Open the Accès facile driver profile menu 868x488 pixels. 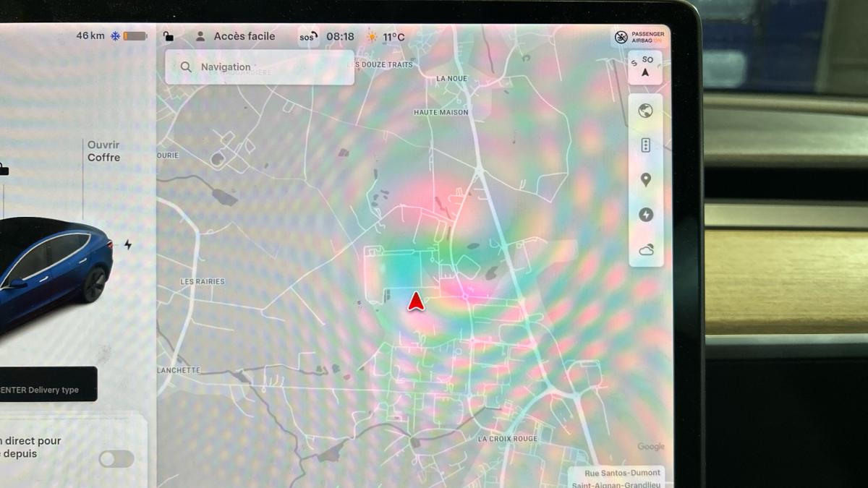point(236,36)
